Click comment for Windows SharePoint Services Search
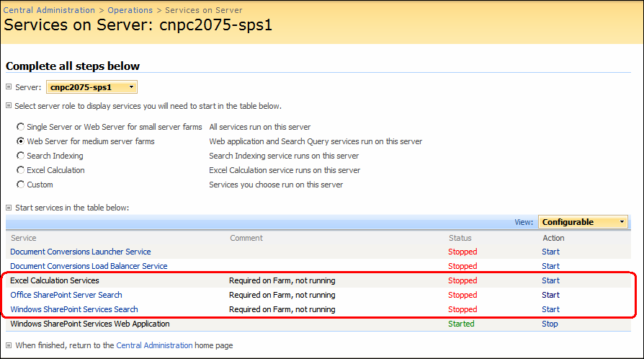 pyautogui.click(x=282, y=309)
